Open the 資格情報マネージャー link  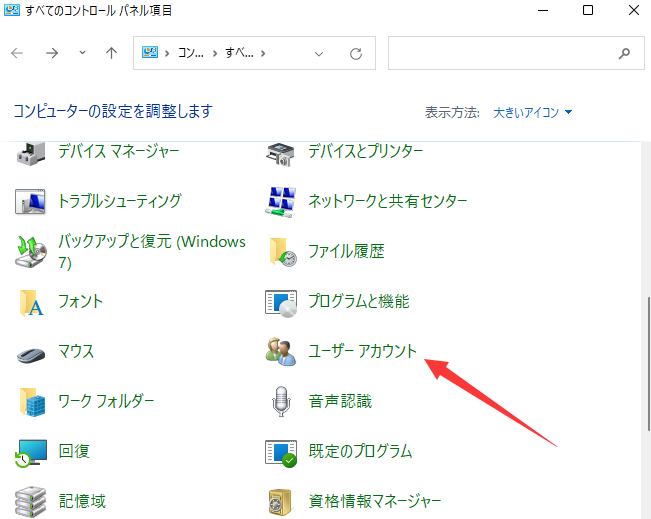tap(374, 501)
